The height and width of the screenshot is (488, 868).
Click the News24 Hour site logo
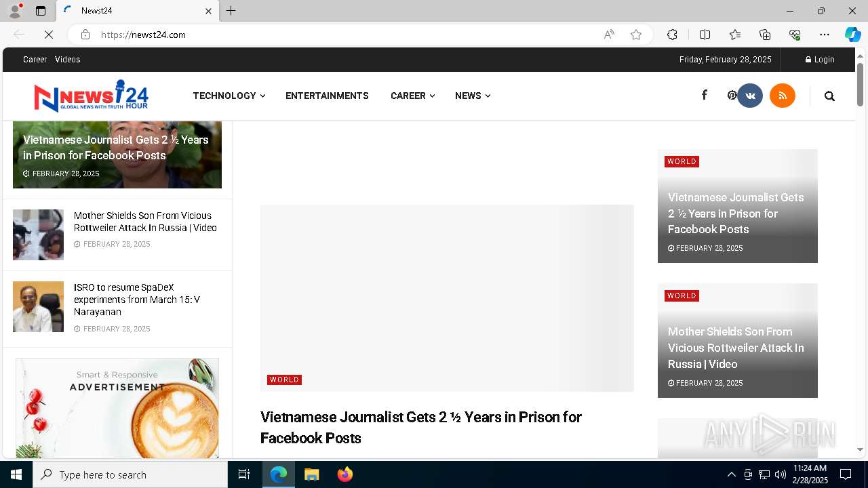91,96
